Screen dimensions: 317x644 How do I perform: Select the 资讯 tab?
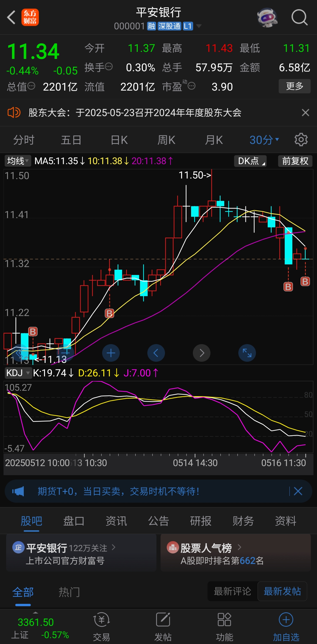click(x=116, y=521)
